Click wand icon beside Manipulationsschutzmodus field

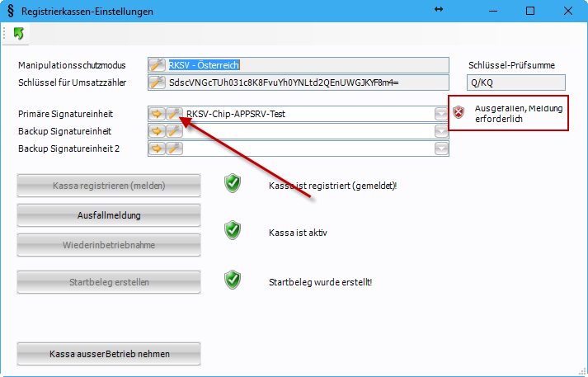tap(158, 65)
